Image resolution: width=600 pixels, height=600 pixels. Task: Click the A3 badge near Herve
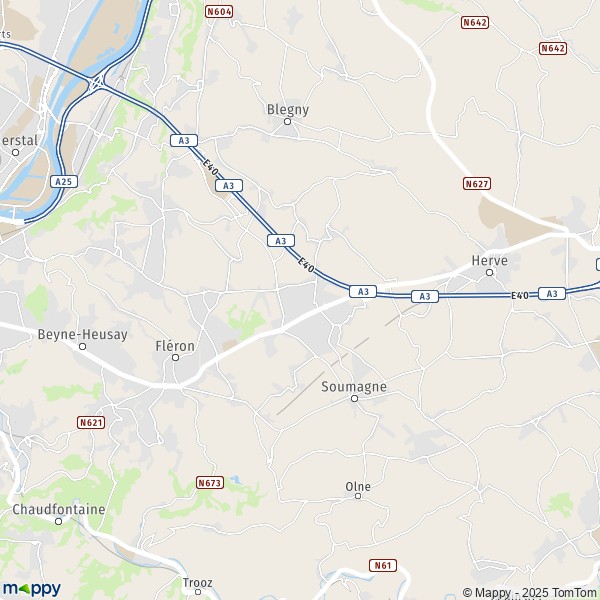pyautogui.click(x=425, y=296)
